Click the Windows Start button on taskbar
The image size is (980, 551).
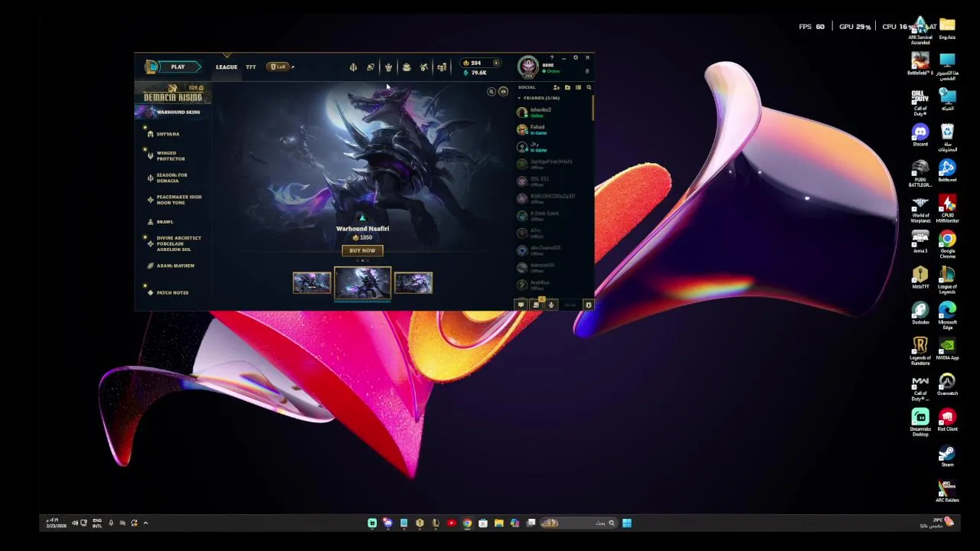pyautogui.click(x=626, y=523)
